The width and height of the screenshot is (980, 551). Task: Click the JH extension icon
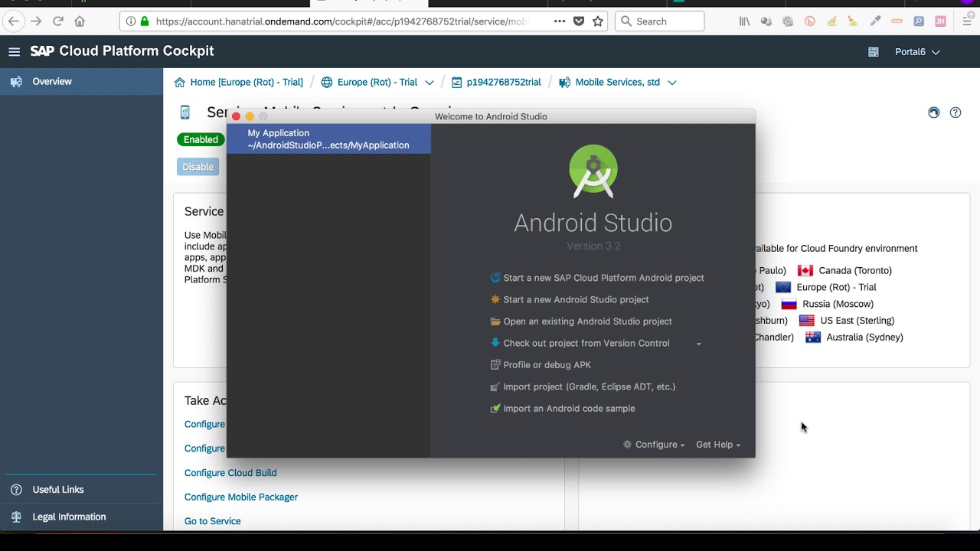(x=941, y=21)
